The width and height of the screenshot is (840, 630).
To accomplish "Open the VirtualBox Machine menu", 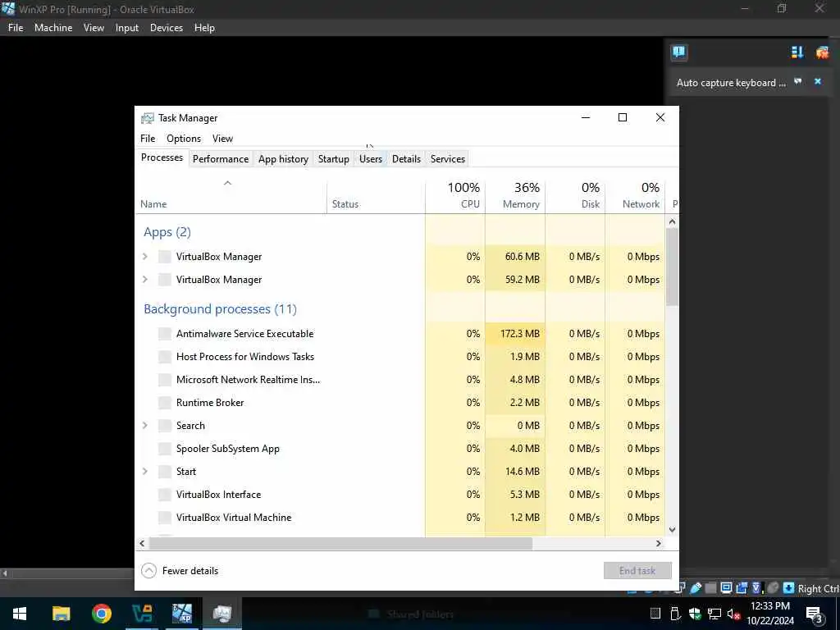I will tap(53, 28).
